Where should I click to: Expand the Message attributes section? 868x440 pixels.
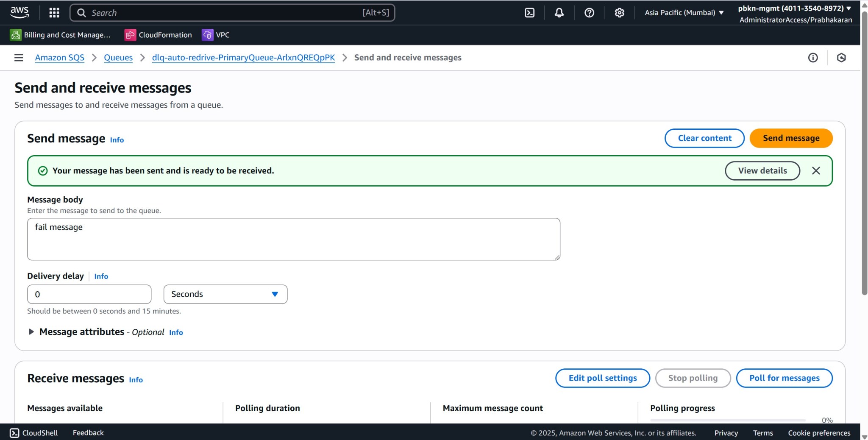31,332
